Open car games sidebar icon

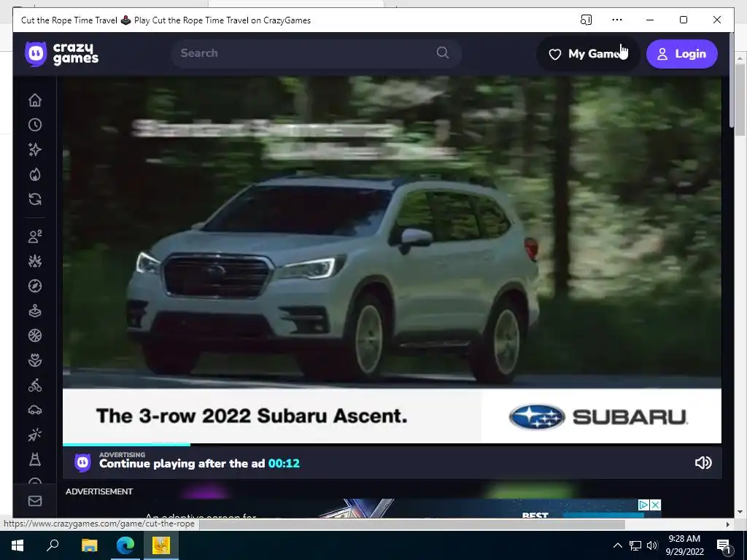35,410
